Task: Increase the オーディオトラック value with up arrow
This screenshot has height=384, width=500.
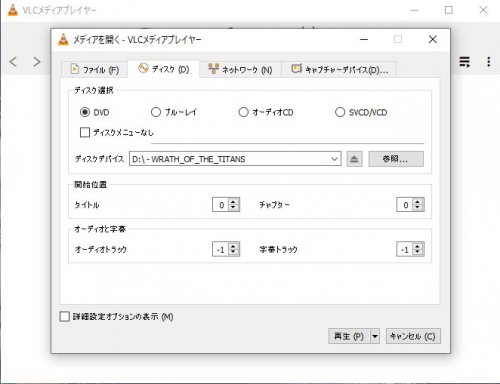Action: tap(233, 246)
